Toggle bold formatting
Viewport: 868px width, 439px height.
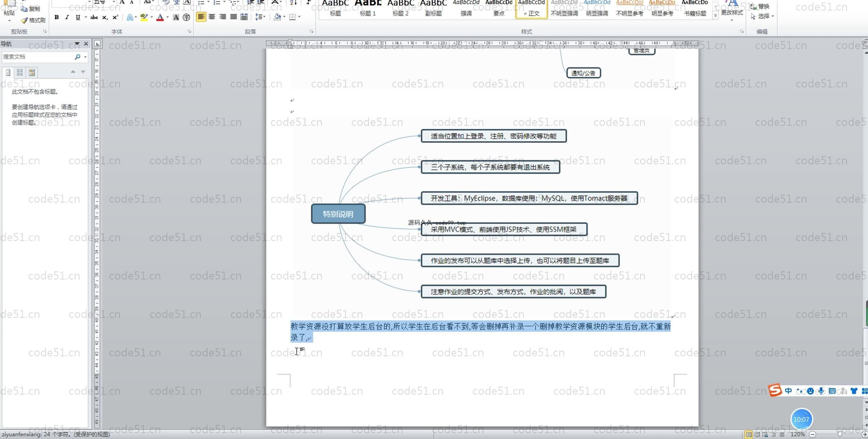[x=57, y=17]
